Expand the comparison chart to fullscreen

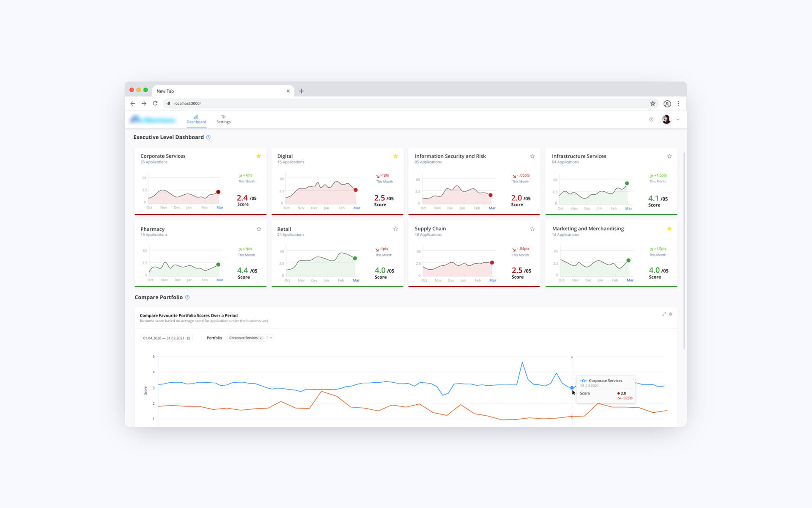(664, 314)
